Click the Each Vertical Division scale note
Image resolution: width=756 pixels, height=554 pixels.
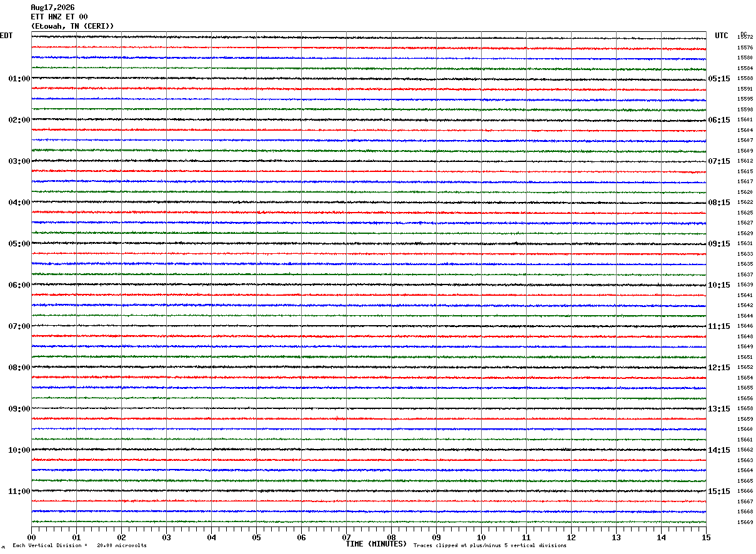80,546
